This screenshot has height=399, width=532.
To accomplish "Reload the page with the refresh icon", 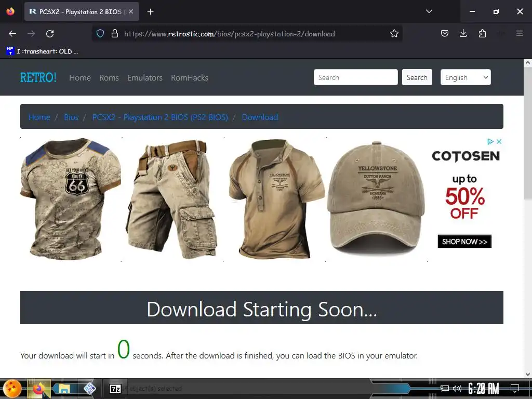I will tap(50, 34).
